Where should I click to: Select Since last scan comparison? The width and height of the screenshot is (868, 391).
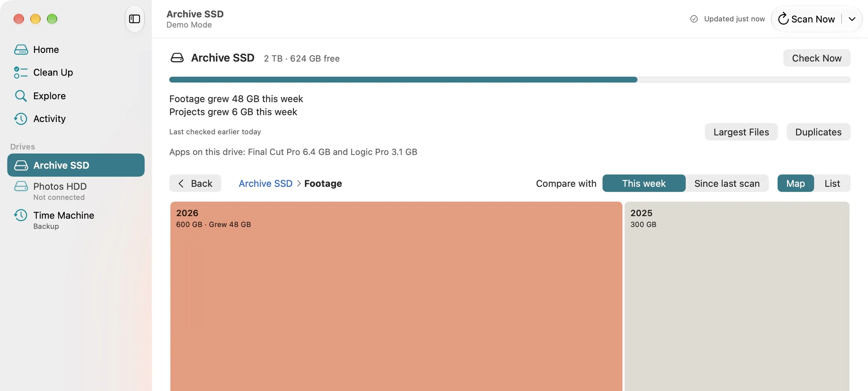[x=727, y=183]
